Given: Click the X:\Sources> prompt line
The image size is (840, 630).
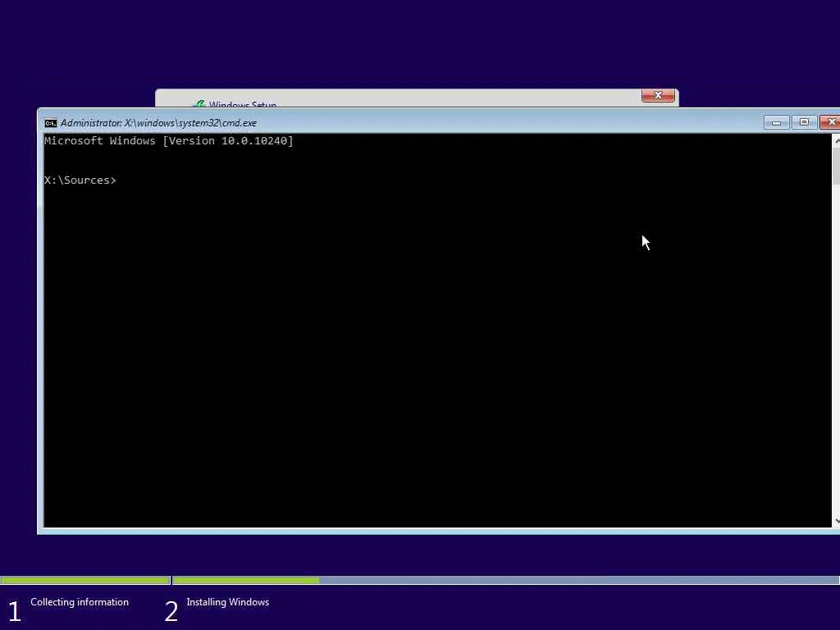Looking at the screenshot, I should [x=80, y=180].
